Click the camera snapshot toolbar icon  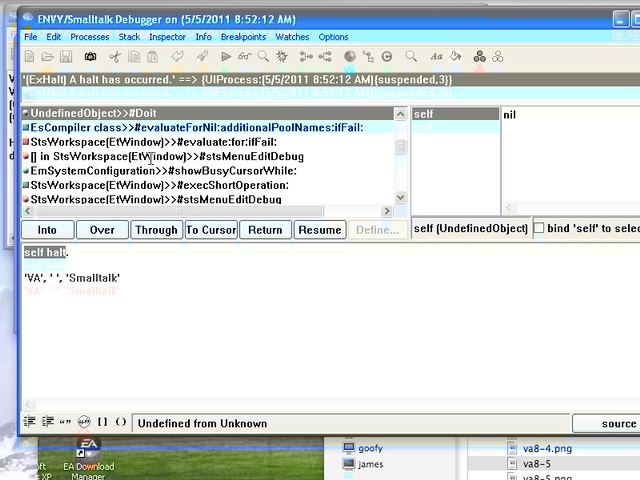(90, 56)
